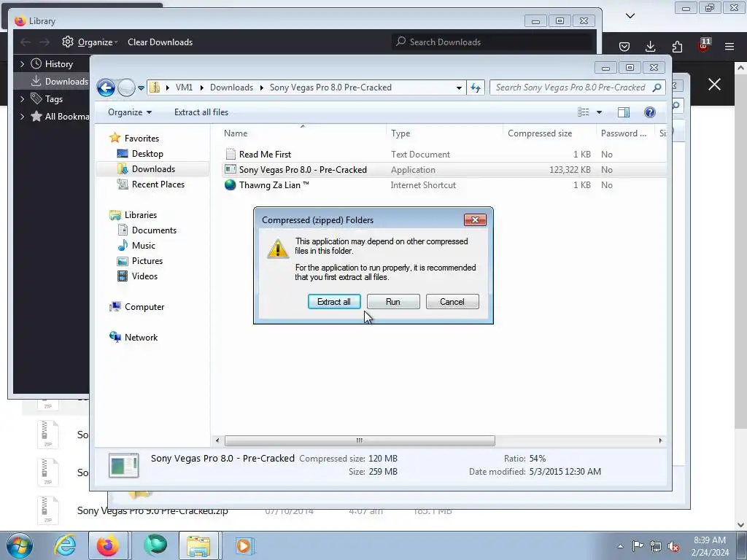Click Downloads in the address breadcrumb
747x560 pixels.
tap(231, 87)
